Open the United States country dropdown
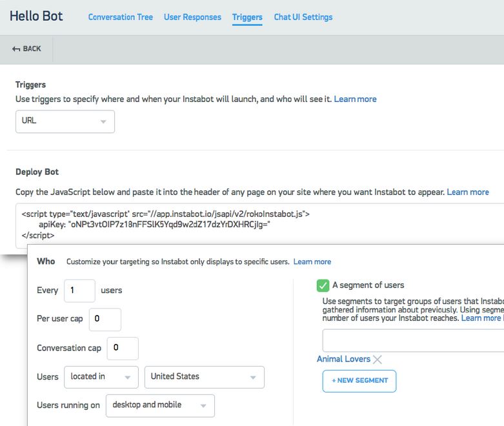The image size is (504, 426). [205, 377]
